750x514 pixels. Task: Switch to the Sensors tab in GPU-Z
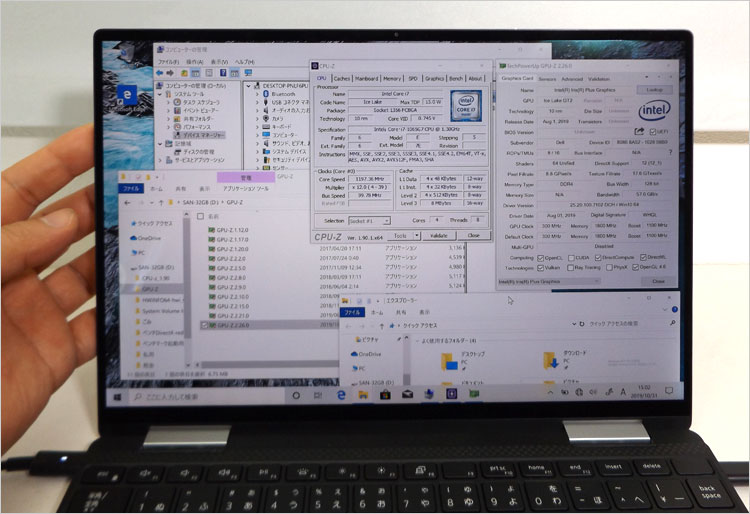547,78
